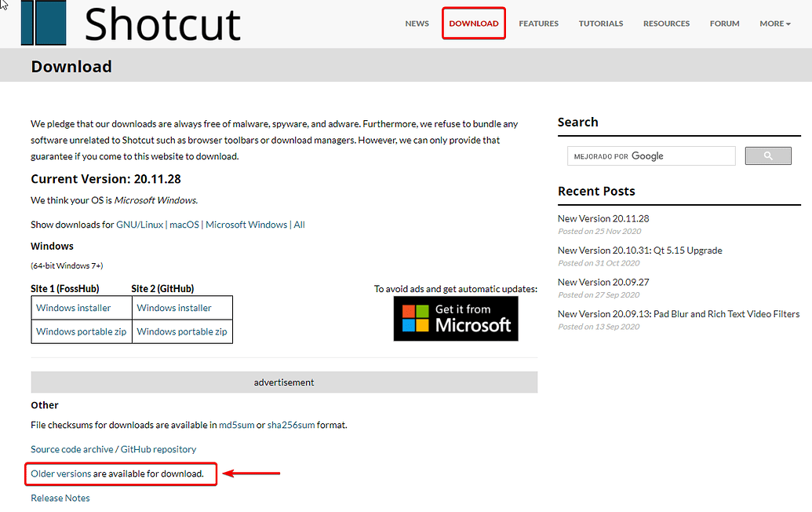The height and width of the screenshot is (512, 812).
Task: Open the NEWS menu item
Action: pyautogui.click(x=417, y=24)
